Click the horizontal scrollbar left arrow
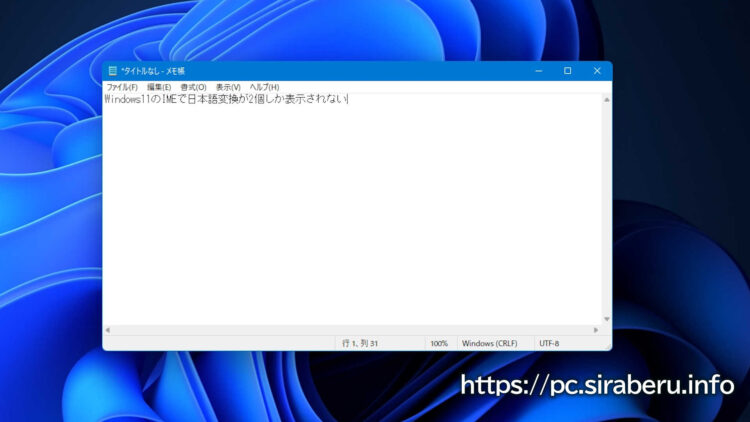 click(x=108, y=329)
